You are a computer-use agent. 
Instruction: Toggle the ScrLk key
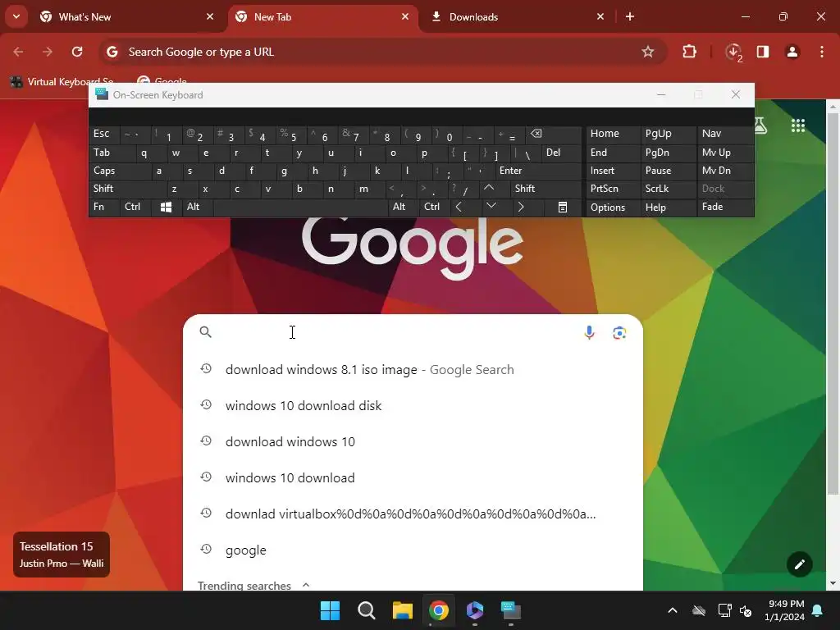coord(668,189)
